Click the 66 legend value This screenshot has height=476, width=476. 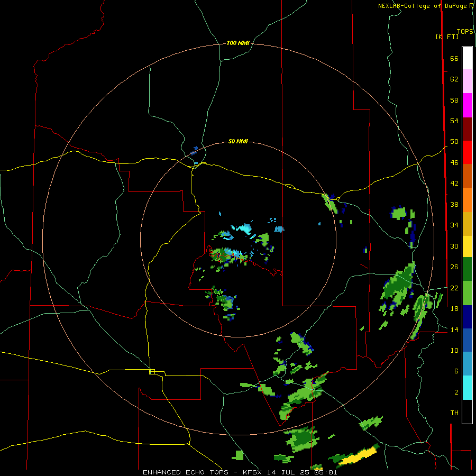point(454,58)
